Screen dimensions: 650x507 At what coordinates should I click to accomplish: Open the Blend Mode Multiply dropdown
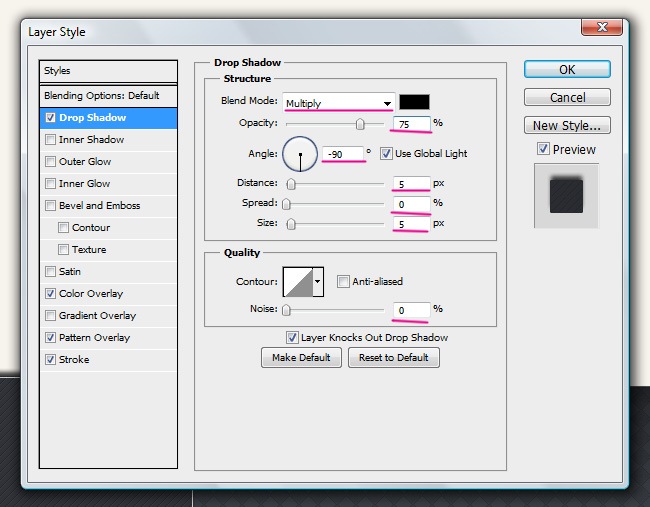338,103
